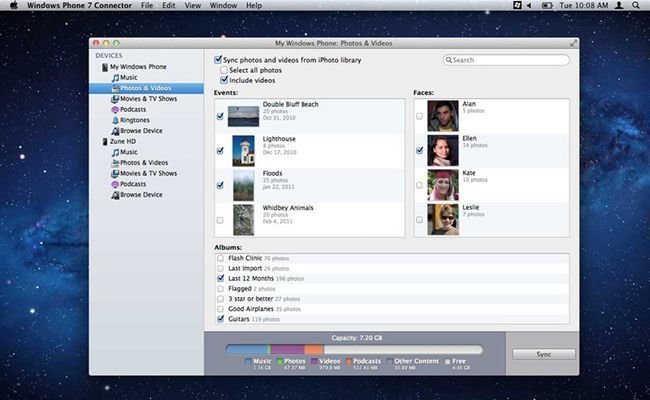
Task: Click the Sync button
Action: 544,354
